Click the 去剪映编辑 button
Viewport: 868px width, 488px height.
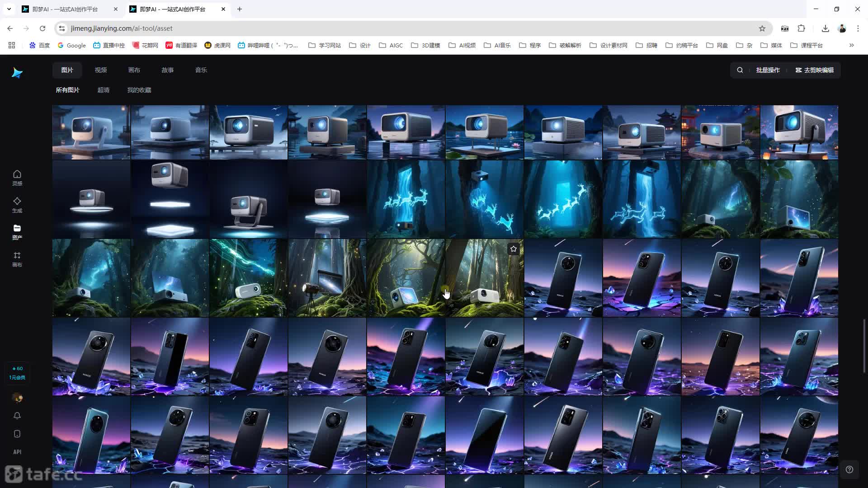pyautogui.click(x=815, y=70)
